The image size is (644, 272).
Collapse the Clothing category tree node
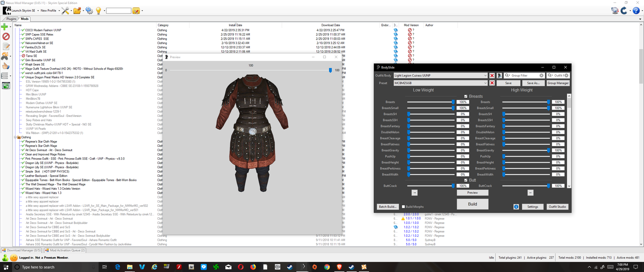15,137
